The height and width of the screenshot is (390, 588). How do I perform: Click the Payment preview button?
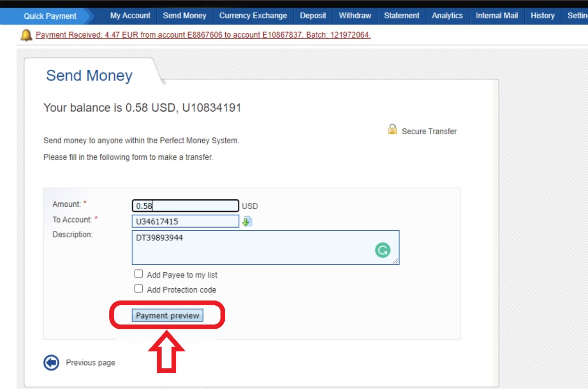(x=167, y=316)
